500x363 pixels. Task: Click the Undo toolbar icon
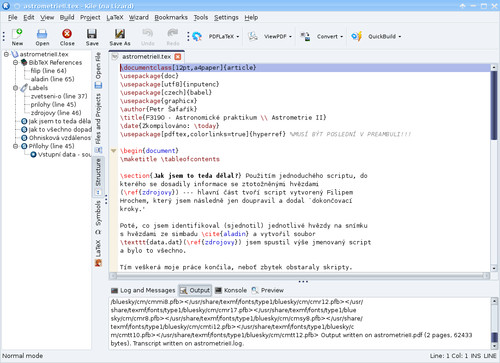(147, 33)
